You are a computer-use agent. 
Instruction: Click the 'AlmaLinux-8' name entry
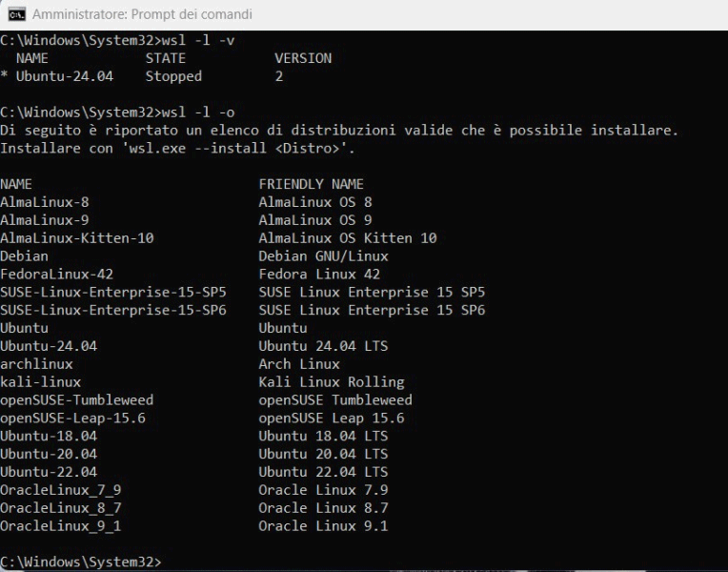pos(45,202)
